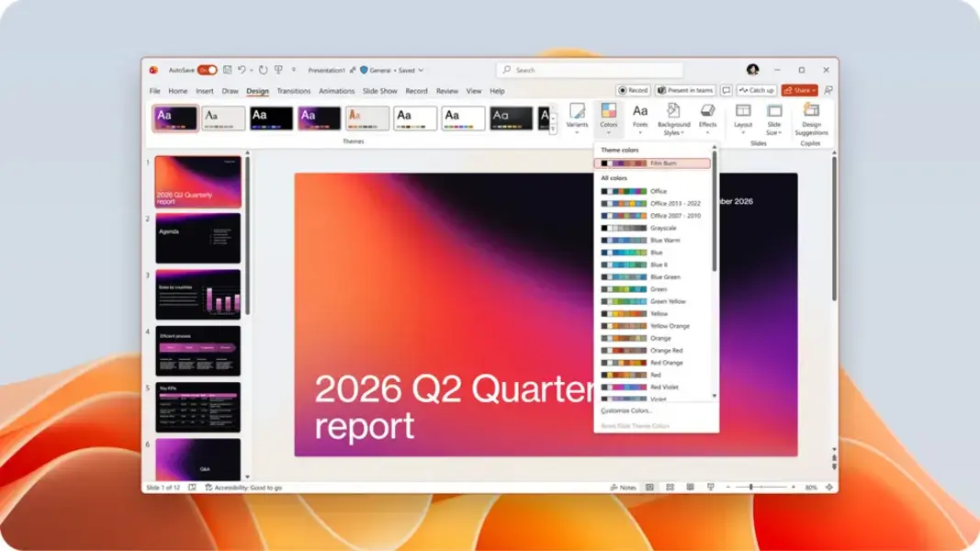Switch to Normal view icon
Screen dimensions: 980x551
pyautogui.click(x=649, y=488)
